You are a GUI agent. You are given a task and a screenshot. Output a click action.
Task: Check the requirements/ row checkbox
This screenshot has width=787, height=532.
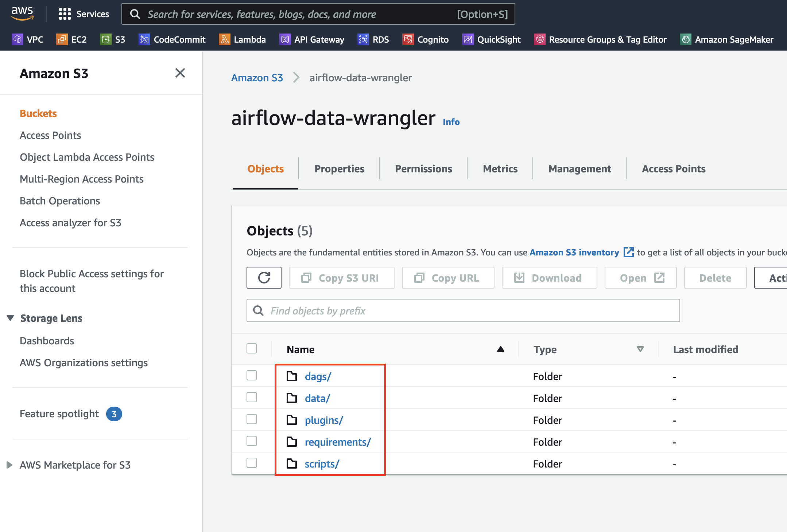point(252,441)
